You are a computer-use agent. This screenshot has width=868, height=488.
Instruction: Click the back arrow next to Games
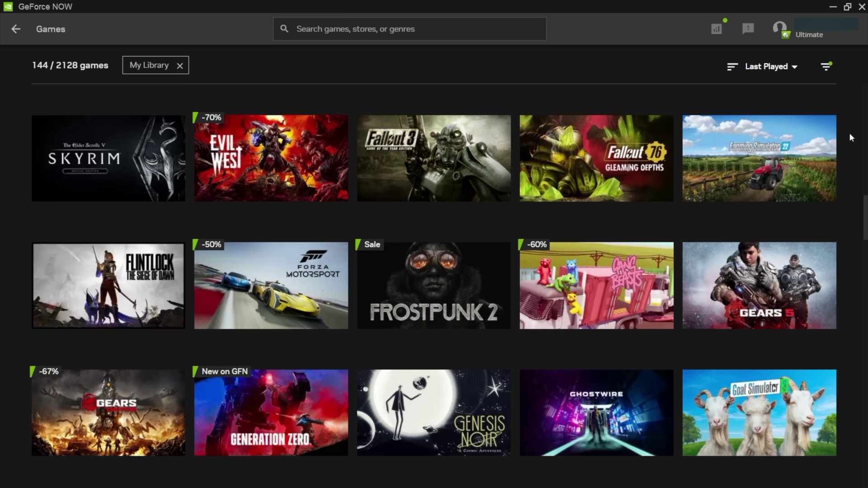[x=15, y=29]
